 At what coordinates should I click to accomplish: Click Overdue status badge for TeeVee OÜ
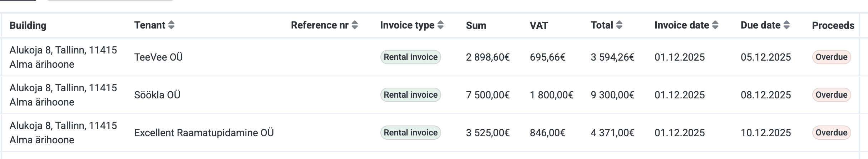click(x=831, y=57)
